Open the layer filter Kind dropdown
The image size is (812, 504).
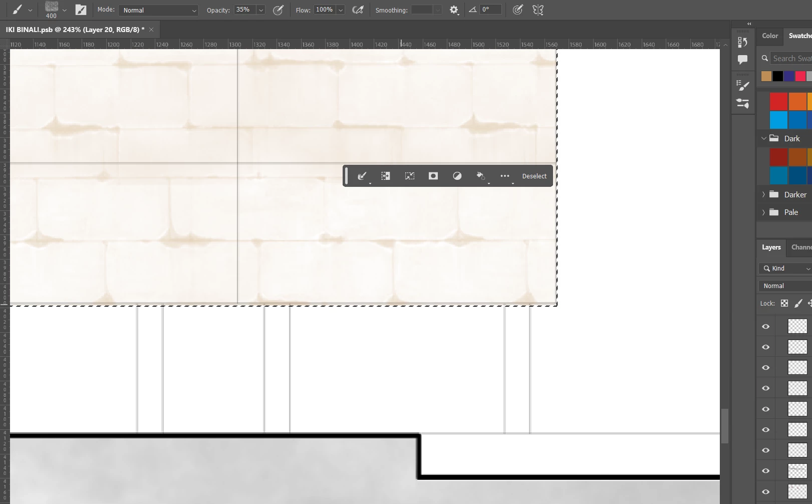(785, 269)
